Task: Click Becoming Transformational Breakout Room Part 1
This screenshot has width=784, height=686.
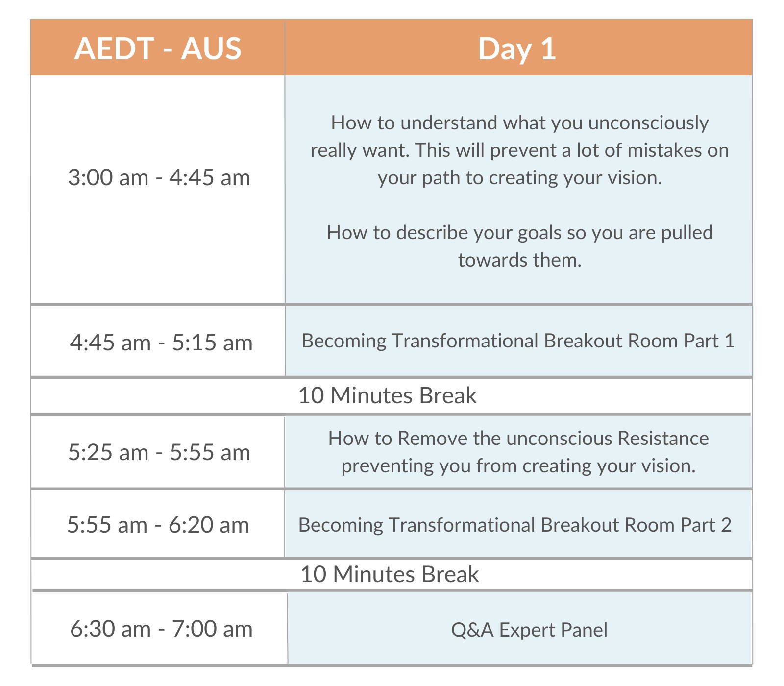Action: point(518,341)
